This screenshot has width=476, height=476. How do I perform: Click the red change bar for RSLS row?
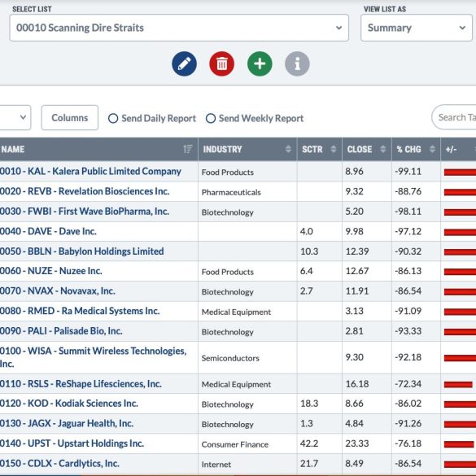click(x=458, y=384)
